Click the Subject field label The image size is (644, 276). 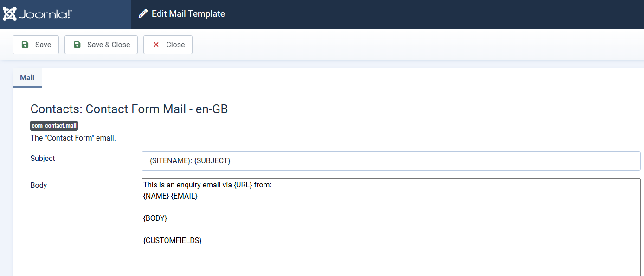43,158
